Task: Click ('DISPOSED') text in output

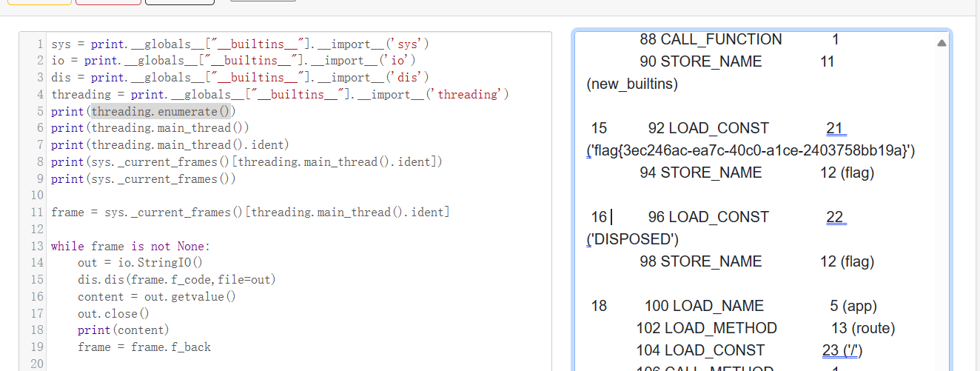Action: [x=632, y=239]
